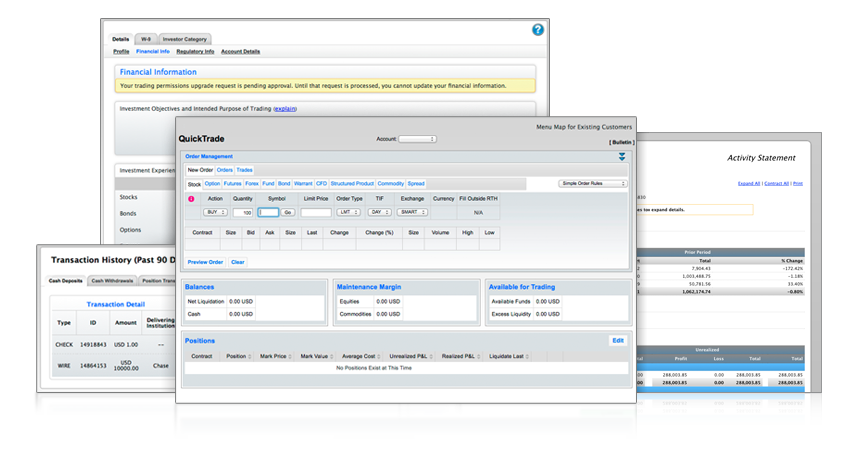Open the SMART exchange dropdown
This screenshot has height=467, width=862.
[x=412, y=212]
